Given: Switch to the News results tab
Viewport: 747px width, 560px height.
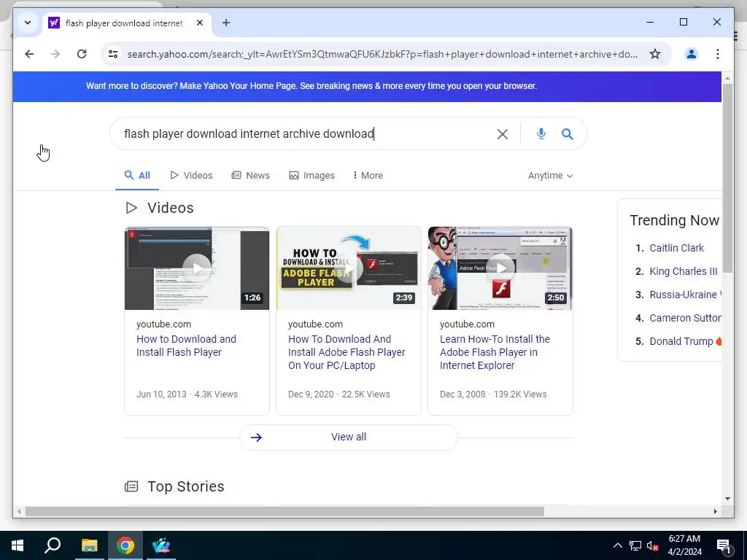Looking at the screenshot, I should (251, 175).
